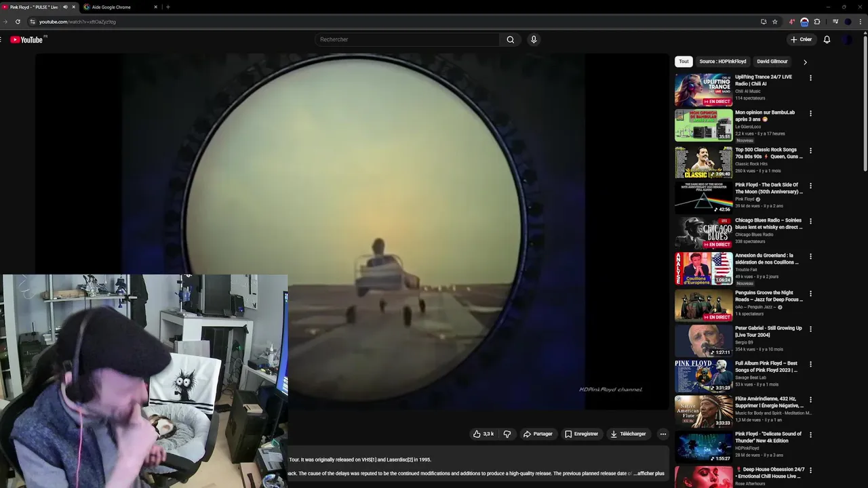868x488 pixels.
Task: Click channel name 'Le GüeroLoco'
Action: (x=748, y=127)
